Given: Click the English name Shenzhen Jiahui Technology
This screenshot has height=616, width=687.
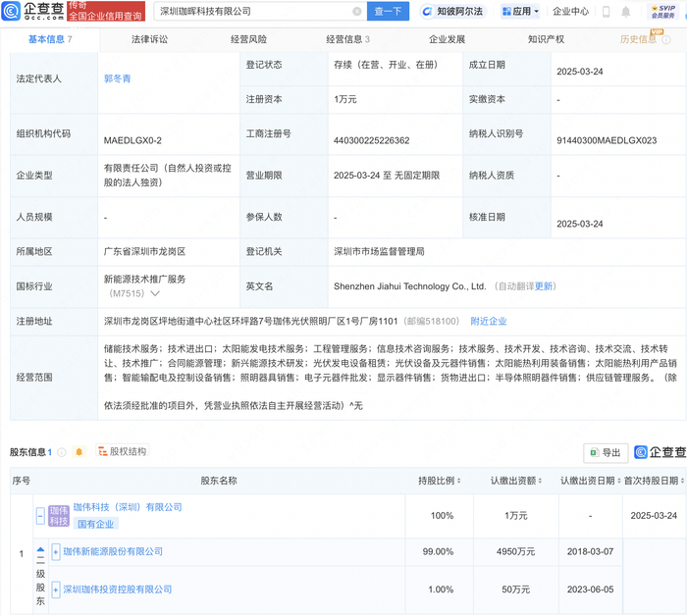Looking at the screenshot, I should 410,286.
